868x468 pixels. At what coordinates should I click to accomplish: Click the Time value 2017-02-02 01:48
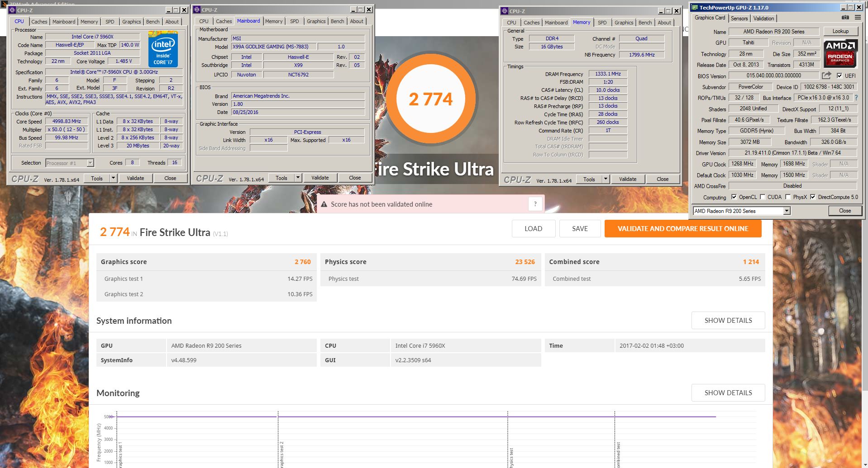652,345
